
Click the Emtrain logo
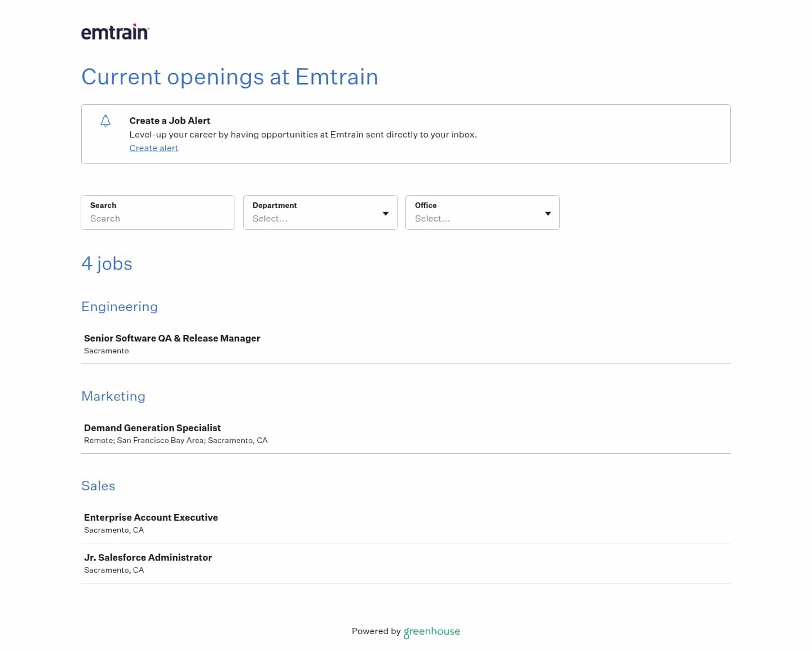point(115,33)
